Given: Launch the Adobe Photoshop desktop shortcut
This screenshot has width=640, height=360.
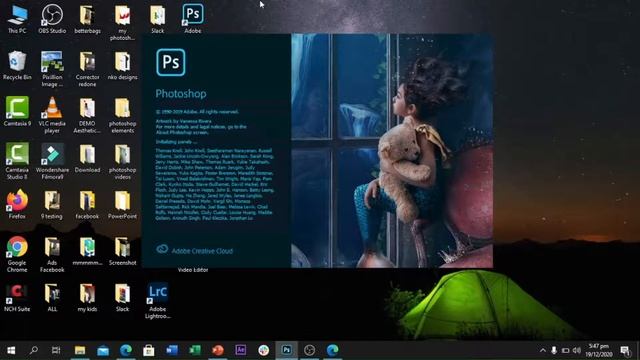Looking at the screenshot, I should coord(193,18).
